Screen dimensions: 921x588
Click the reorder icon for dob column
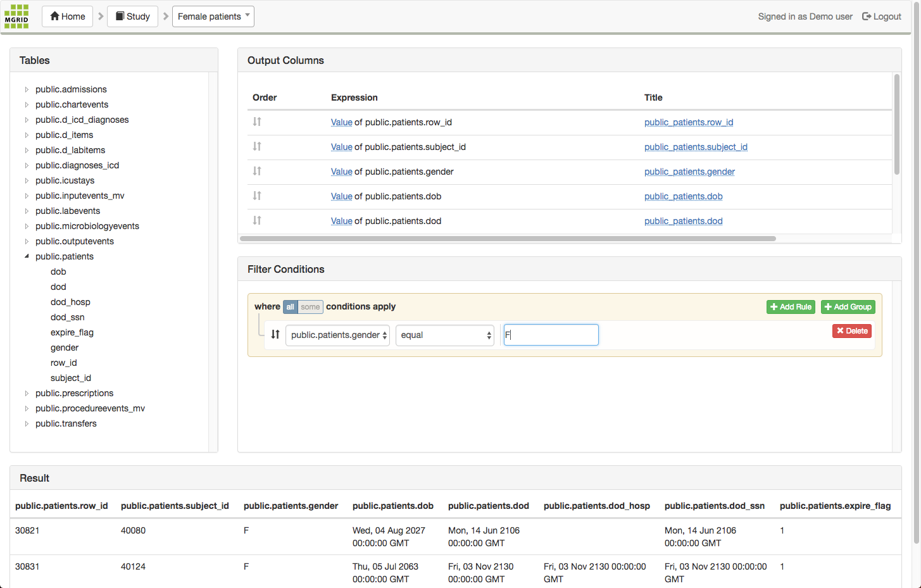coord(257,196)
